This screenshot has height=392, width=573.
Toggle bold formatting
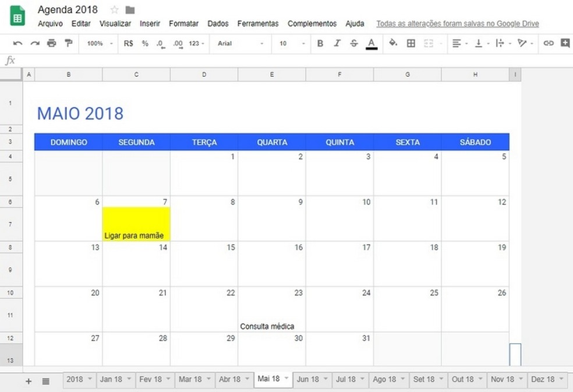point(320,43)
